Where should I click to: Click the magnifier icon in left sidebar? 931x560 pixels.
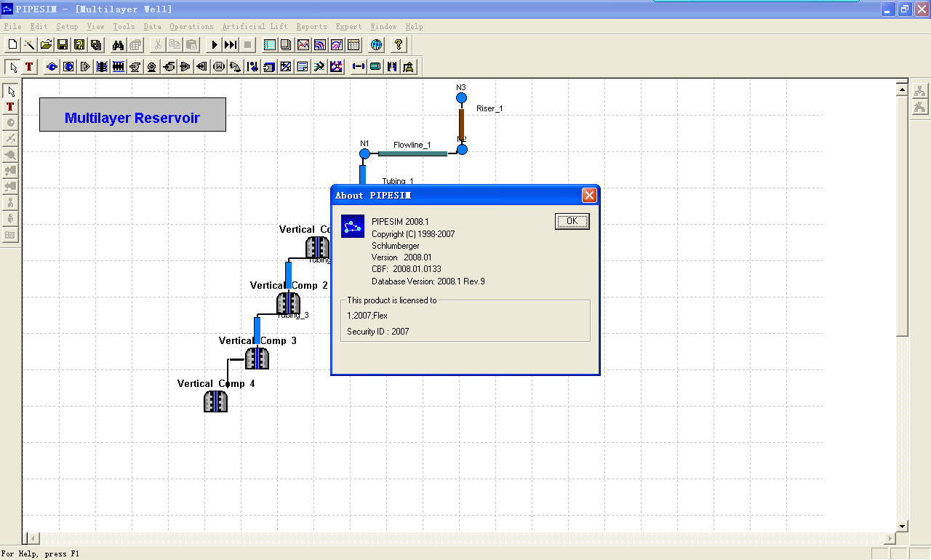[10, 155]
